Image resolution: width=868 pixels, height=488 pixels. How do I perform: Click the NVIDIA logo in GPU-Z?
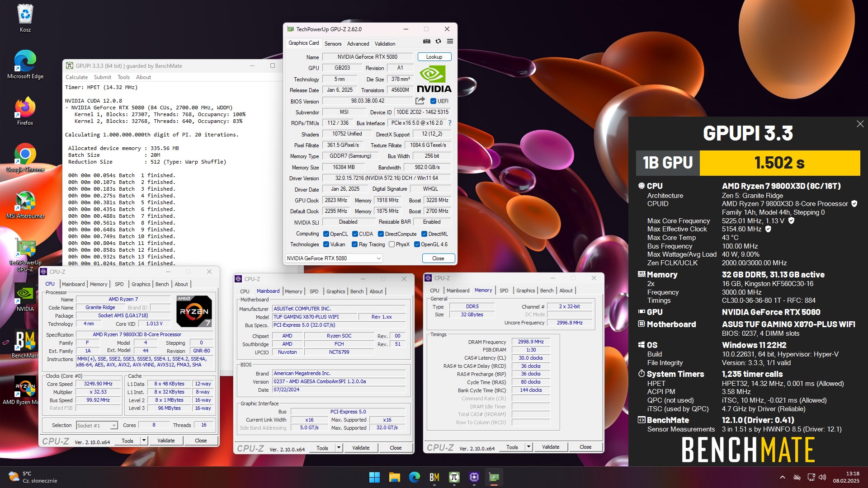coord(434,80)
